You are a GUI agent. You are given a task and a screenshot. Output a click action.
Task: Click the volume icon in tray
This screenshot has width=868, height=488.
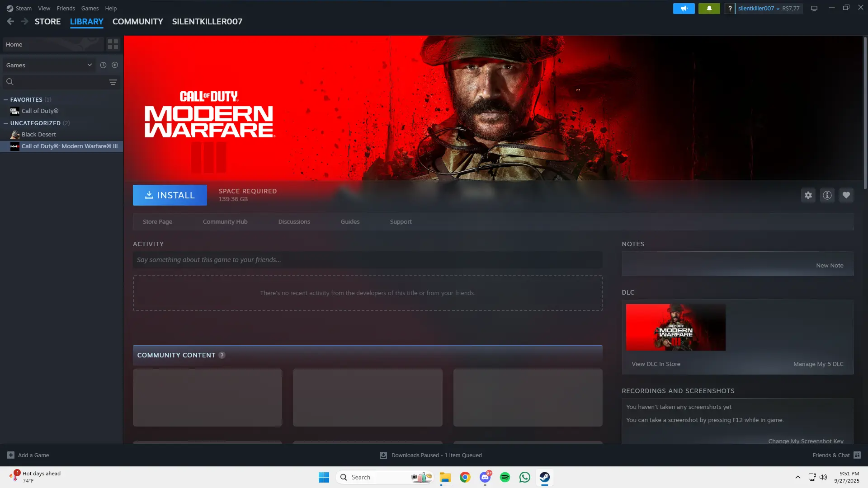823,477
